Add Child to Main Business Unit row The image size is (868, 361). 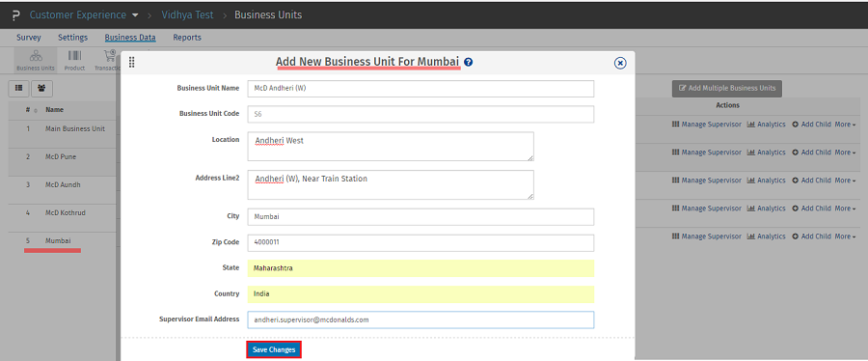point(811,125)
